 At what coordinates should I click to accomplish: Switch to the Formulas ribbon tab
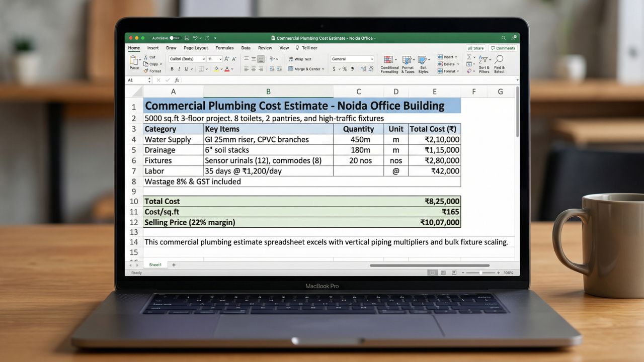(x=224, y=48)
